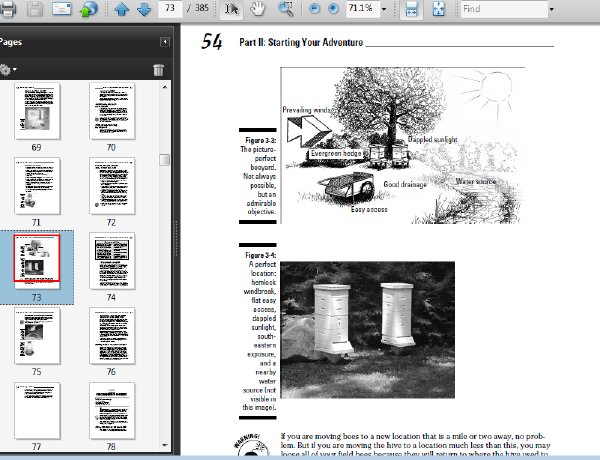Screen dimensions: 600x460
Task: Collapse the Pages panel with arrow button
Action: (165, 42)
